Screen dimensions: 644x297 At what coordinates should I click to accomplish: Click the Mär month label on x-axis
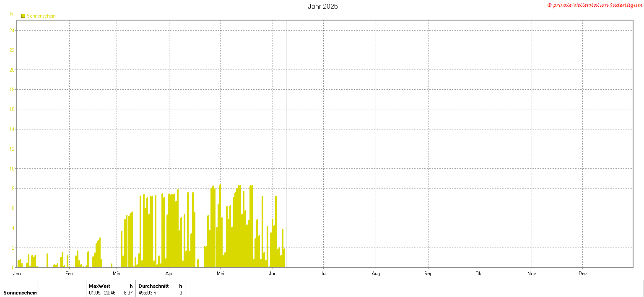117,274
